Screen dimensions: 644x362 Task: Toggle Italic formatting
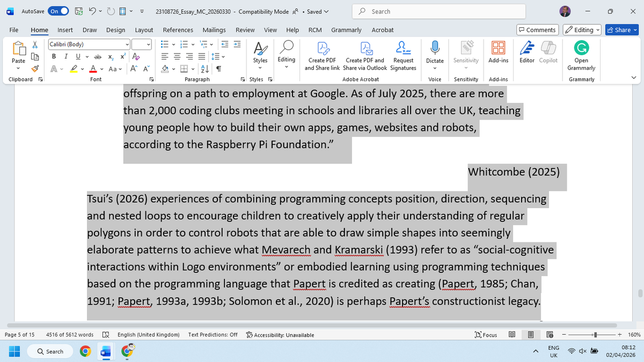66,57
